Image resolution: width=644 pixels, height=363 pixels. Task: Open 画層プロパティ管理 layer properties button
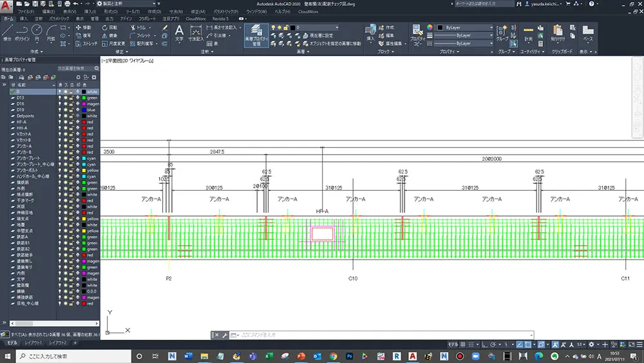coord(256,35)
